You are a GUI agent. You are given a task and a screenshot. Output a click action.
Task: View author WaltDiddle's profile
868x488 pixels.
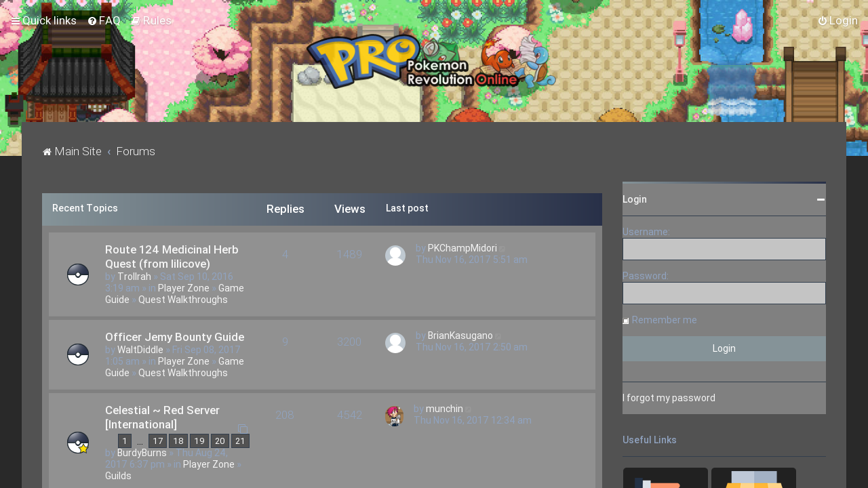(140, 350)
